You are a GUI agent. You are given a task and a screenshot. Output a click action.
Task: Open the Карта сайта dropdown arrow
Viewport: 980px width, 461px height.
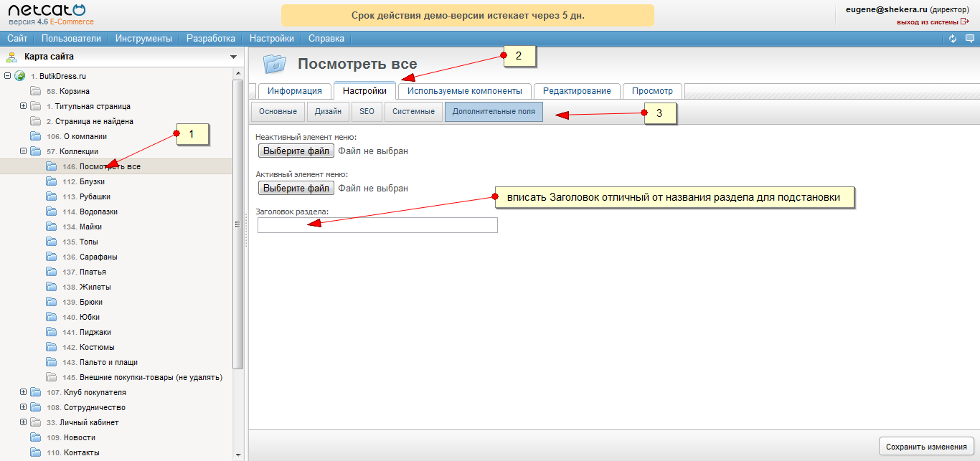point(233,57)
